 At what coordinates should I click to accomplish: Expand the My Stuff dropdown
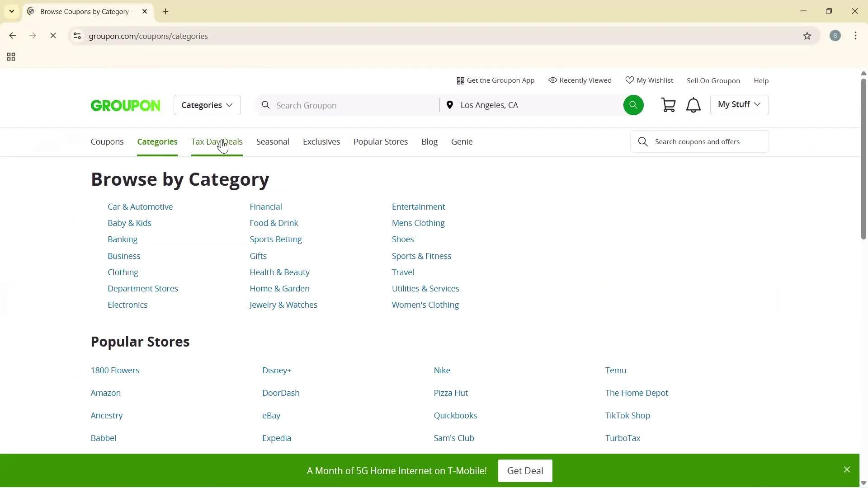(x=739, y=104)
